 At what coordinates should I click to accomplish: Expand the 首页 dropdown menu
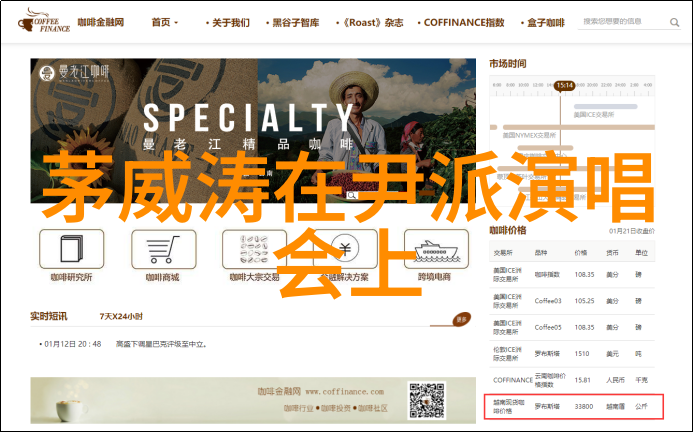click(165, 22)
